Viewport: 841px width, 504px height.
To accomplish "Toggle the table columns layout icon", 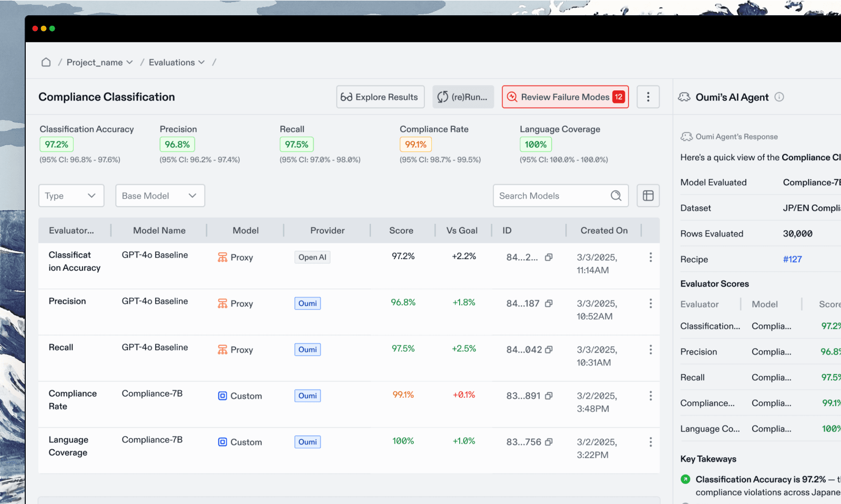I will pos(648,196).
